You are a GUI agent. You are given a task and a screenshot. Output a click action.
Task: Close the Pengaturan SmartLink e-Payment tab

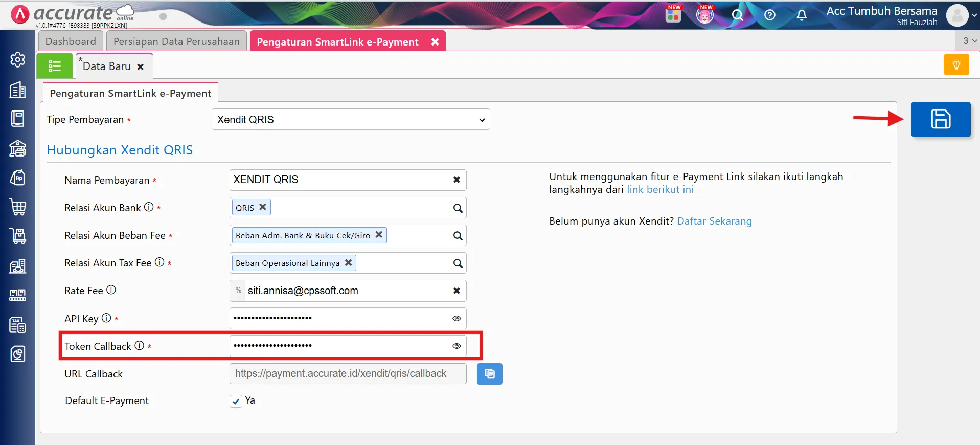click(x=435, y=42)
